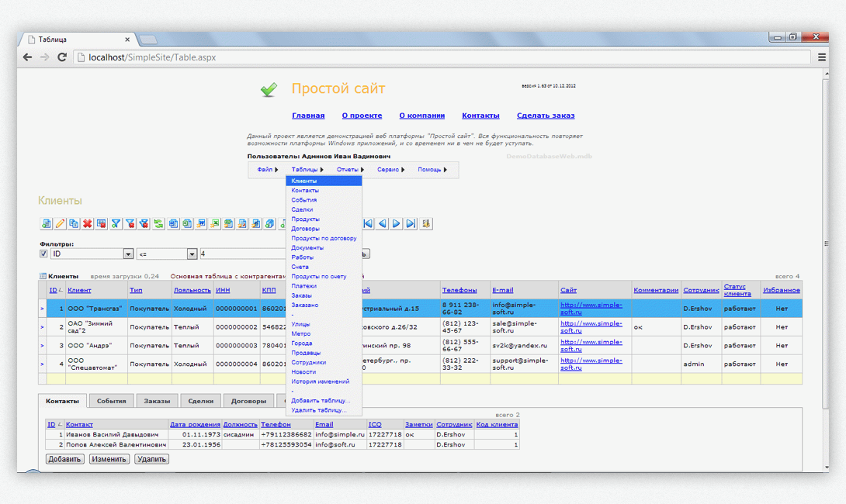Click the filter value field containing 4

pyautogui.click(x=242, y=254)
